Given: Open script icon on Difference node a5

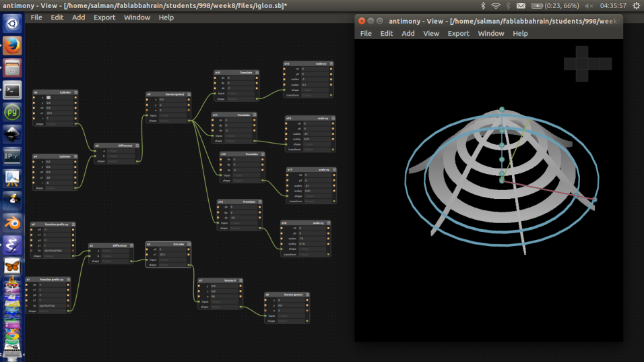Looking at the screenshot, I should point(137,146).
